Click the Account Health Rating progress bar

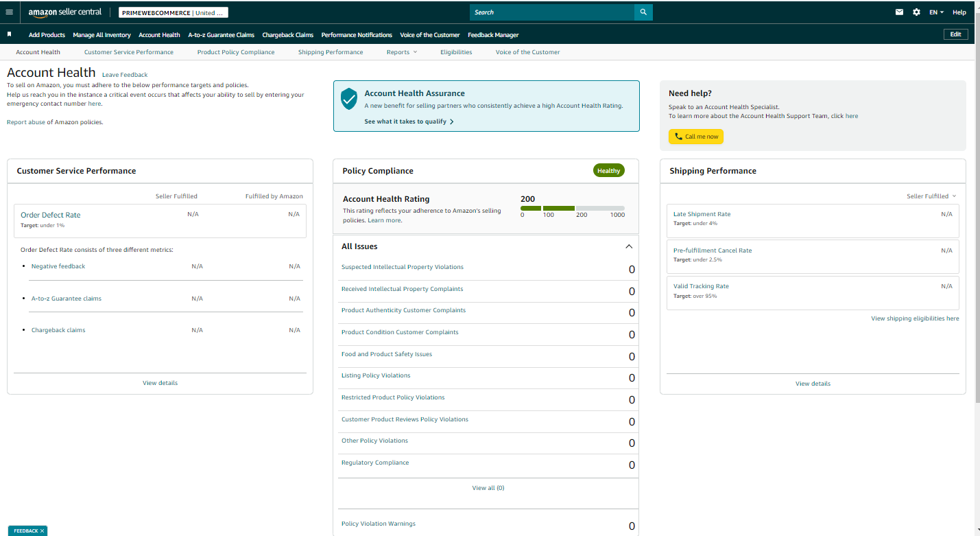tap(573, 208)
